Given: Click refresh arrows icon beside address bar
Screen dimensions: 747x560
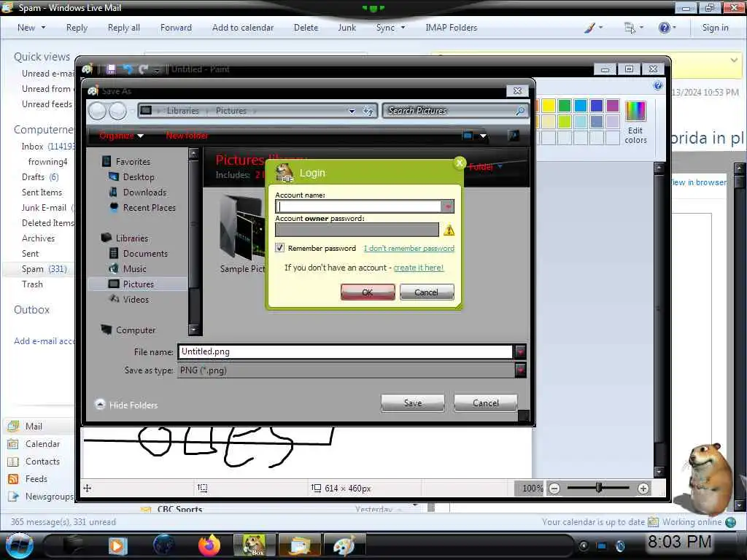Looking at the screenshot, I should click(x=368, y=111).
